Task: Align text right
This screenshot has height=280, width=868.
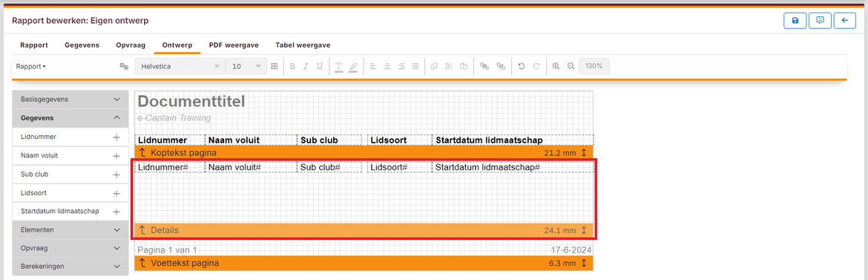Action: 402,66
